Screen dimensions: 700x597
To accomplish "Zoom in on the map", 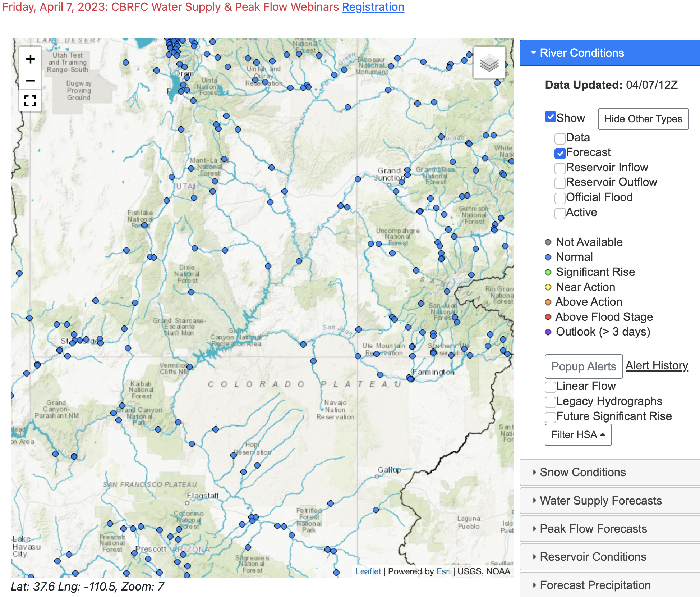I will pyautogui.click(x=31, y=59).
